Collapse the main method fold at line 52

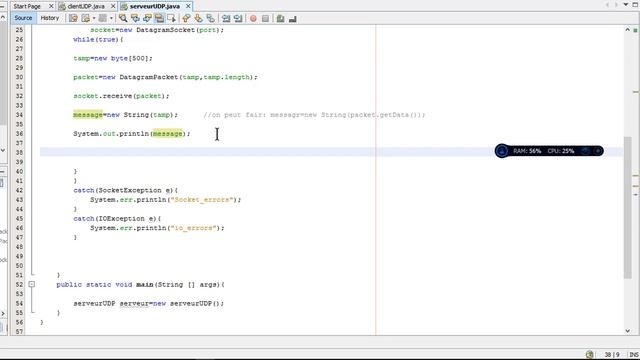32,284
